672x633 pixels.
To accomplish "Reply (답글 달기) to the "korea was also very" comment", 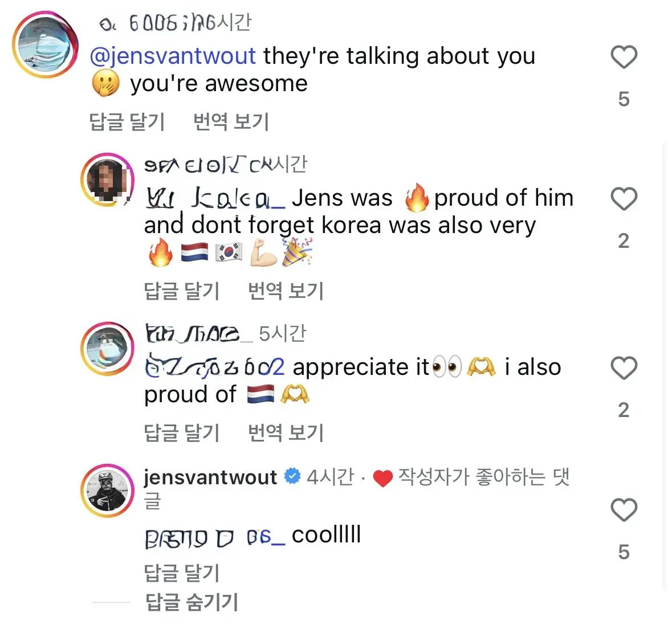I will point(182,291).
